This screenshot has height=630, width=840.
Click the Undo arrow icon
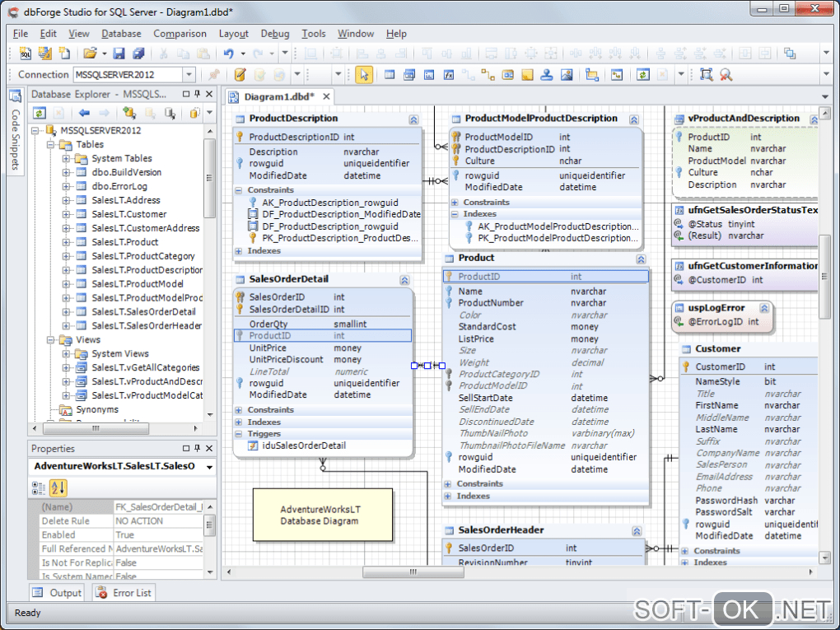coord(228,54)
